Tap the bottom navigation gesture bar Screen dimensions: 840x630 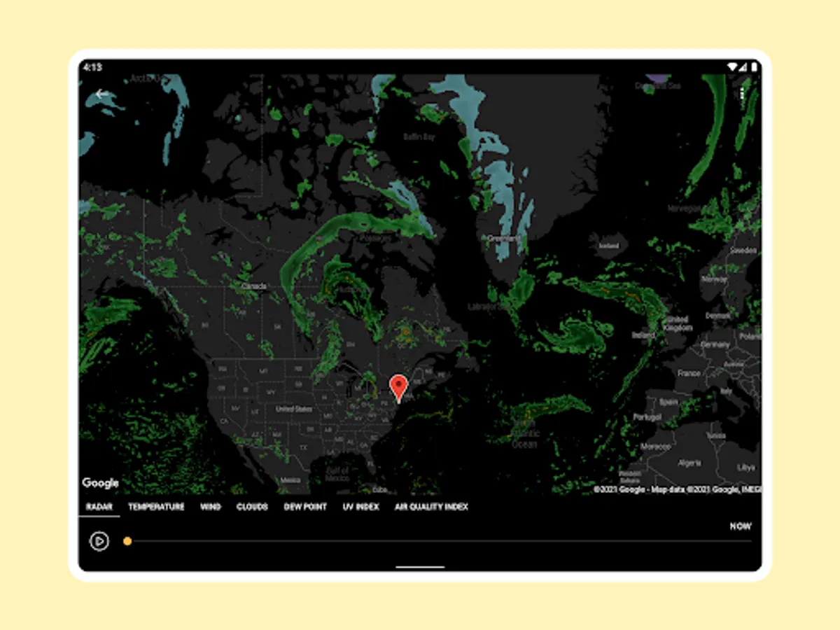(420, 567)
